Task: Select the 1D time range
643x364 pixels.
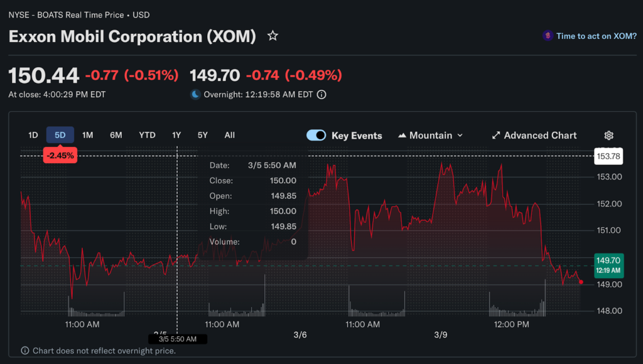Action: [x=33, y=135]
